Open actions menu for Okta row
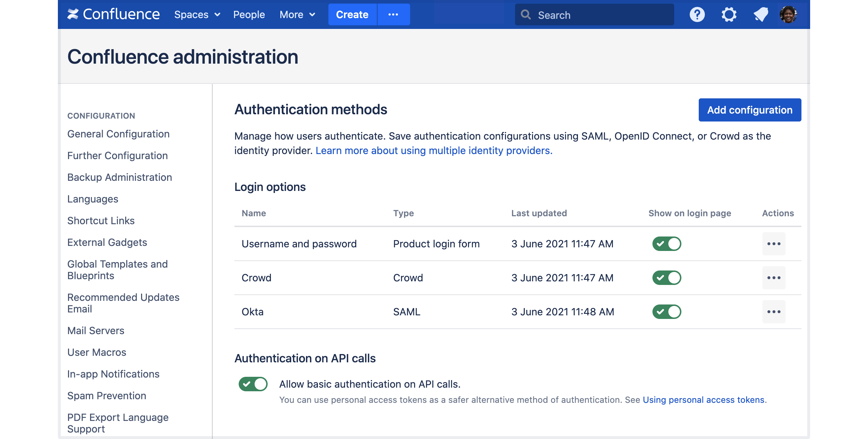 (x=774, y=312)
